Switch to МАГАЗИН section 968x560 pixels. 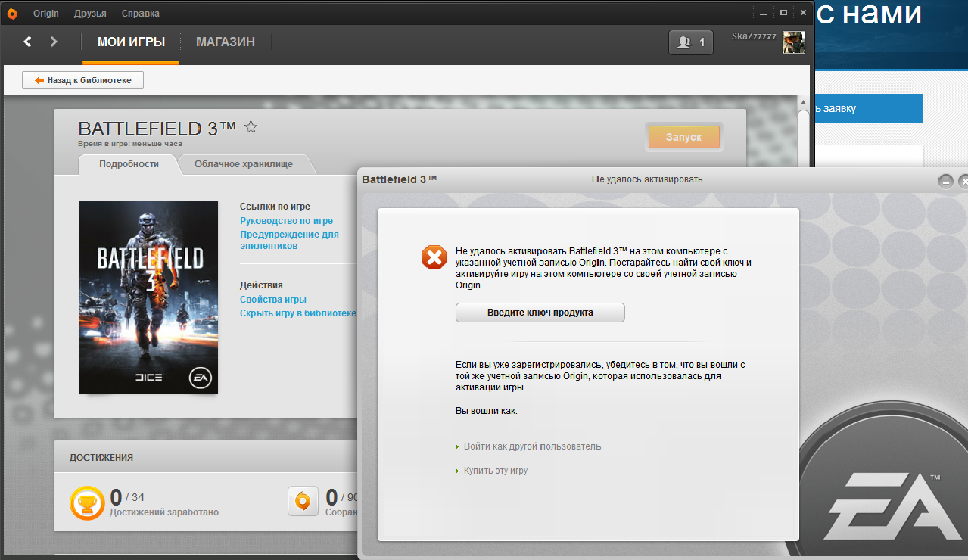click(226, 42)
